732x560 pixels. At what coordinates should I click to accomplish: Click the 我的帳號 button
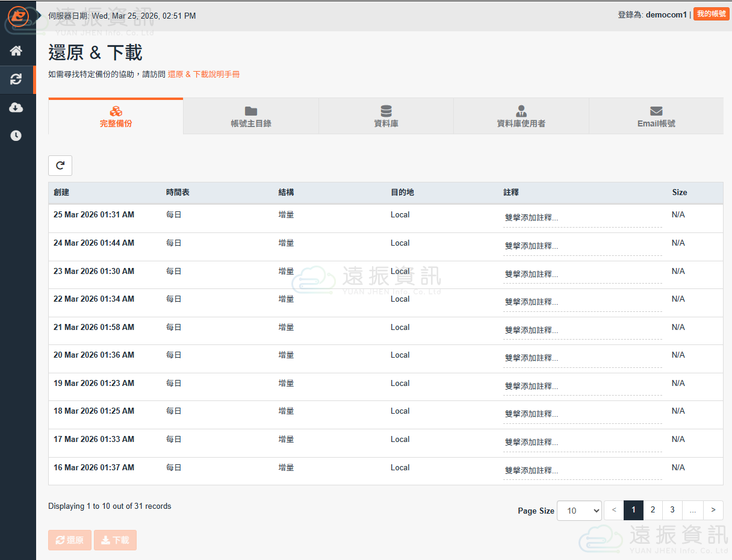click(x=711, y=14)
